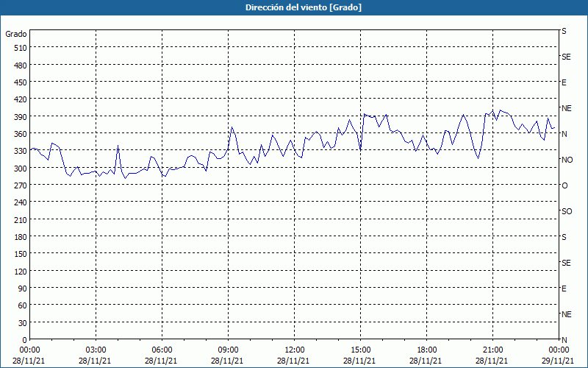Select the 18:00 time axis label

(x=427, y=350)
